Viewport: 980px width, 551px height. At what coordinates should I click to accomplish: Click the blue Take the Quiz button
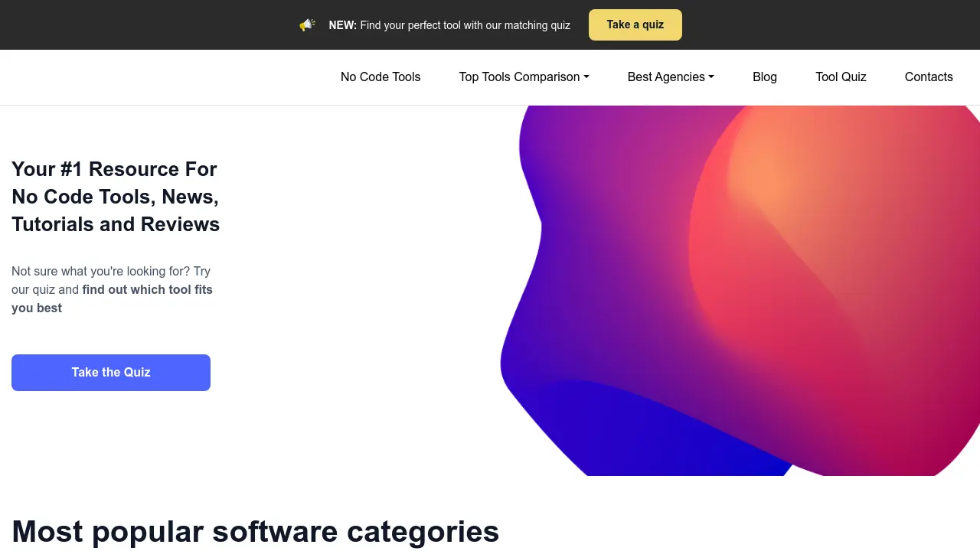[x=111, y=373]
